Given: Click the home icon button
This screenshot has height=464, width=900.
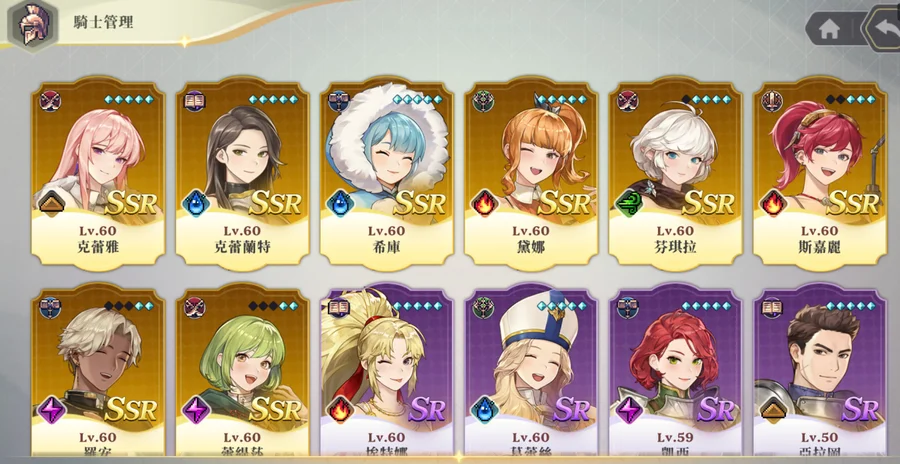Looking at the screenshot, I should tap(829, 29).
